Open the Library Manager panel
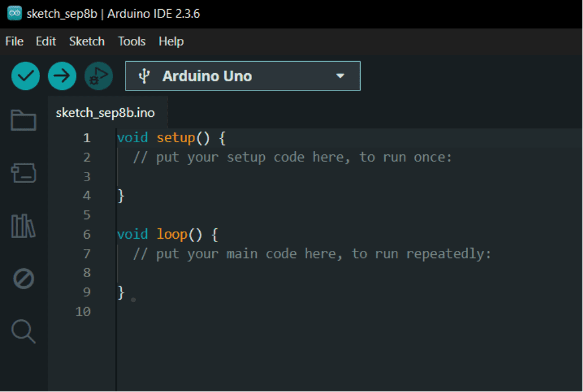This screenshot has width=583, height=392. tap(23, 226)
